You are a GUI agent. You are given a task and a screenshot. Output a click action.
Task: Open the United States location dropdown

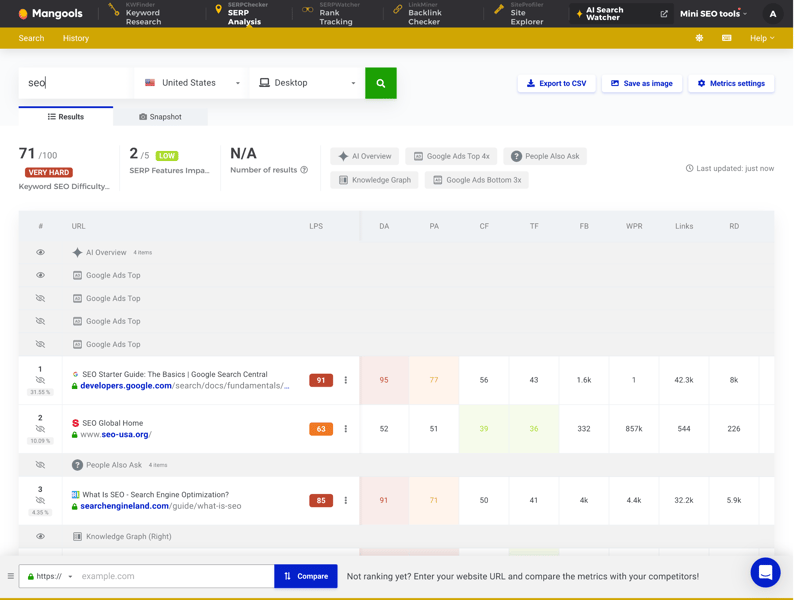192,83
